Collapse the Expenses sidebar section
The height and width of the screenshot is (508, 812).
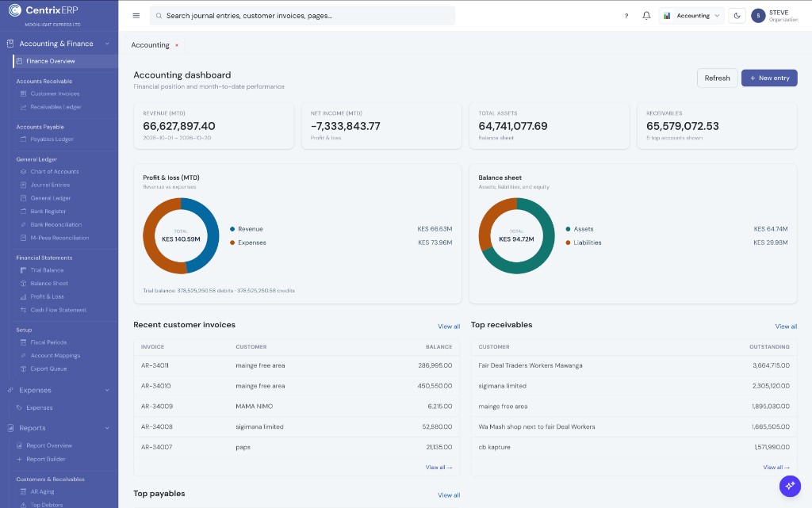pyautogui.click(x=107, y=390)
